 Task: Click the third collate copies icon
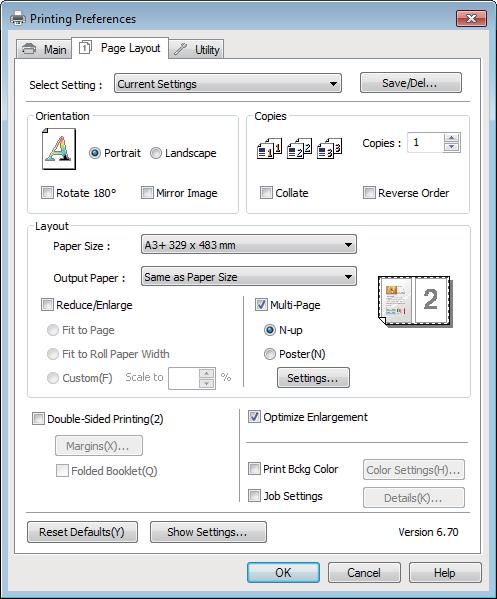(330, 149)
